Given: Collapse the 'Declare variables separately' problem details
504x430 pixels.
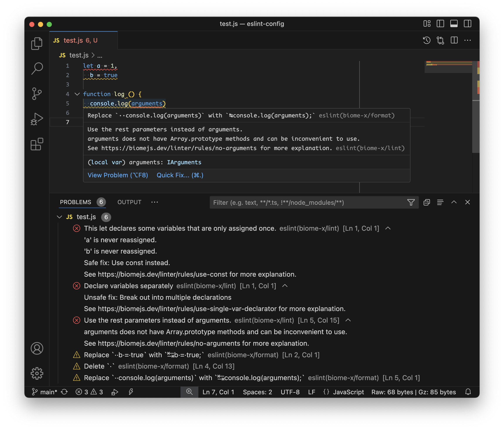Looking at the screenshot, I should 285,286.
